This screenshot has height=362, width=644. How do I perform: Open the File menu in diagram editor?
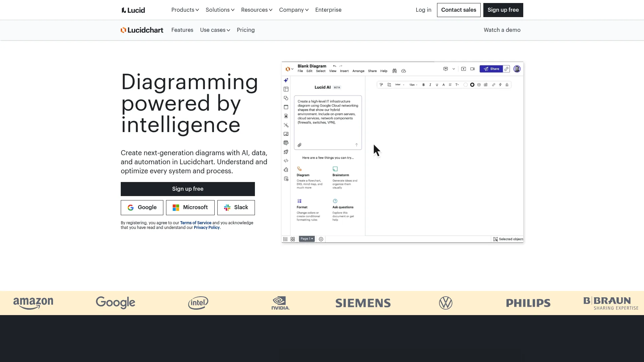tap(300, 71)
